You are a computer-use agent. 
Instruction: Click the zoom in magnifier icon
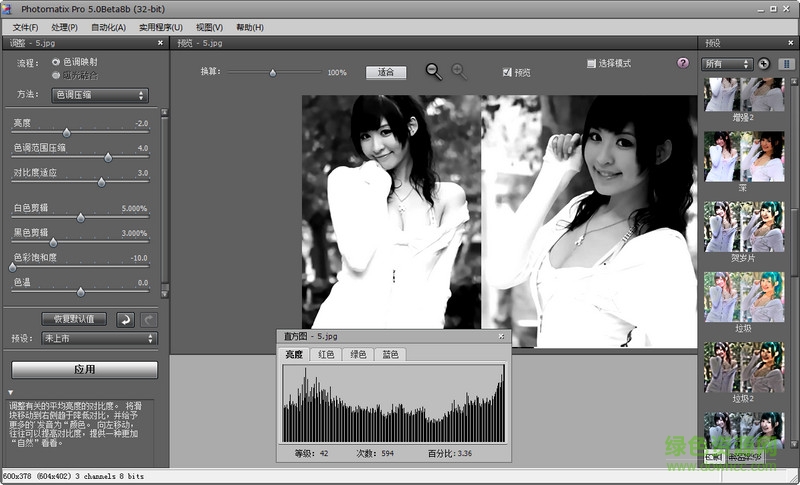[459, 71]
